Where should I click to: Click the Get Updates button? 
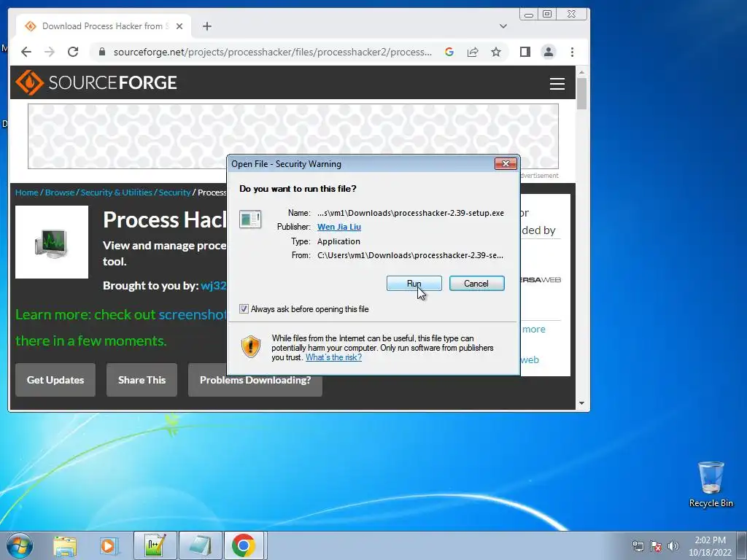coord(55,380)
